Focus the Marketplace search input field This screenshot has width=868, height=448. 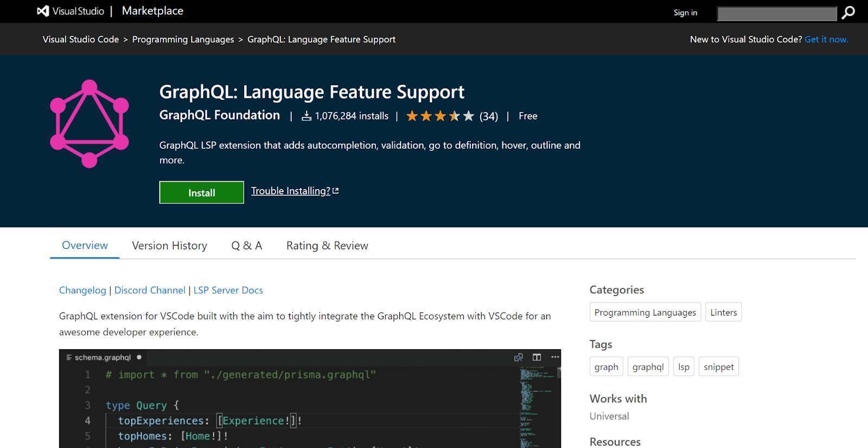pos(776,14)
